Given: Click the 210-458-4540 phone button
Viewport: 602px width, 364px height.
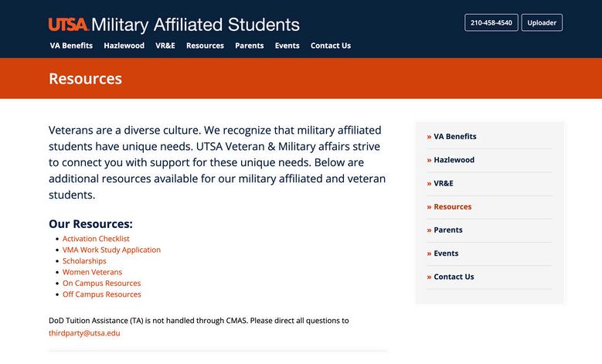Looking at the screenshot, I should point(491,22).
